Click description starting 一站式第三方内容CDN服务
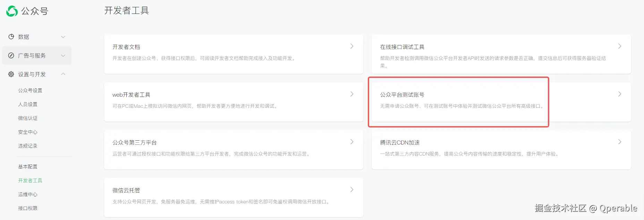644x220 pixels. 470,154
